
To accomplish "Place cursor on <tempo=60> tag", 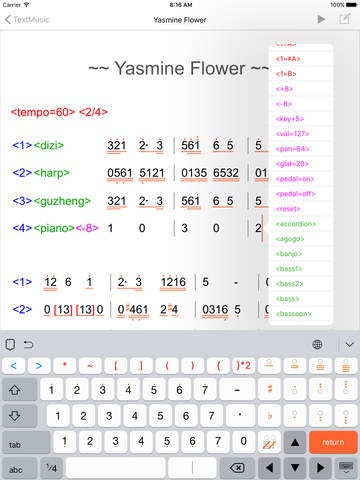I will pyautogui.click(x=43, y=112).
